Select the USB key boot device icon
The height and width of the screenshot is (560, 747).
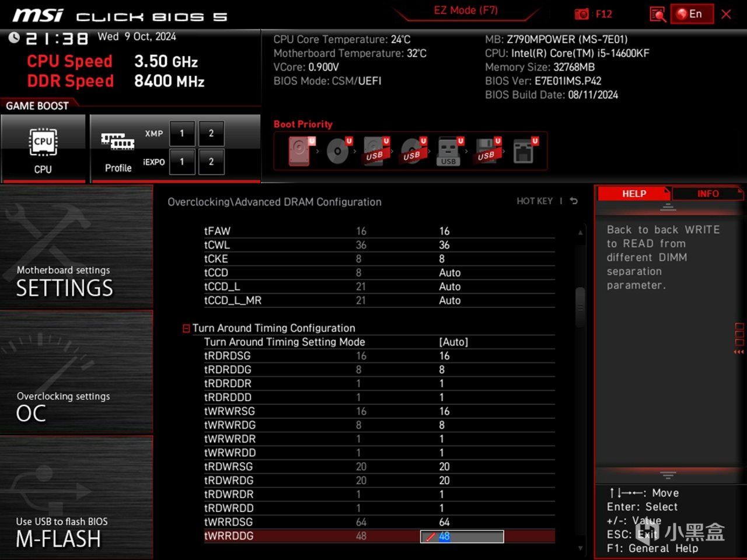pyautogui.click(x=449, y=151)
